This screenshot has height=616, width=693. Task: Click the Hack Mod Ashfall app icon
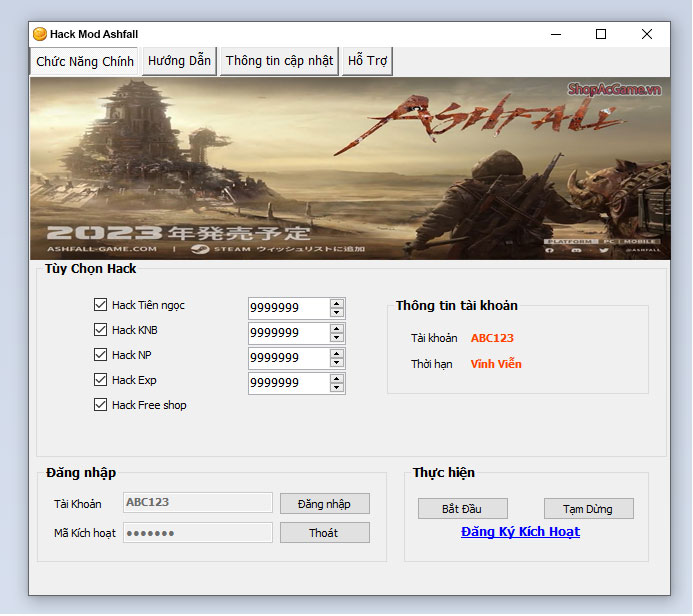40,34
